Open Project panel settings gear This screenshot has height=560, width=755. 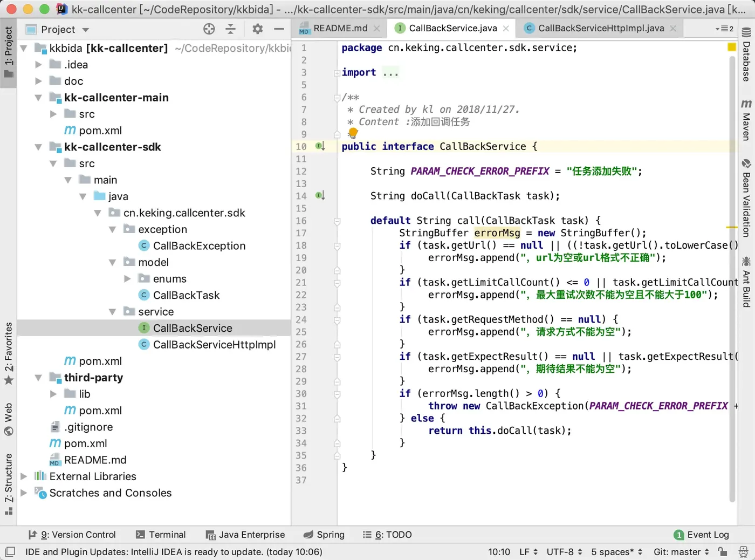[x=258, y=29]
